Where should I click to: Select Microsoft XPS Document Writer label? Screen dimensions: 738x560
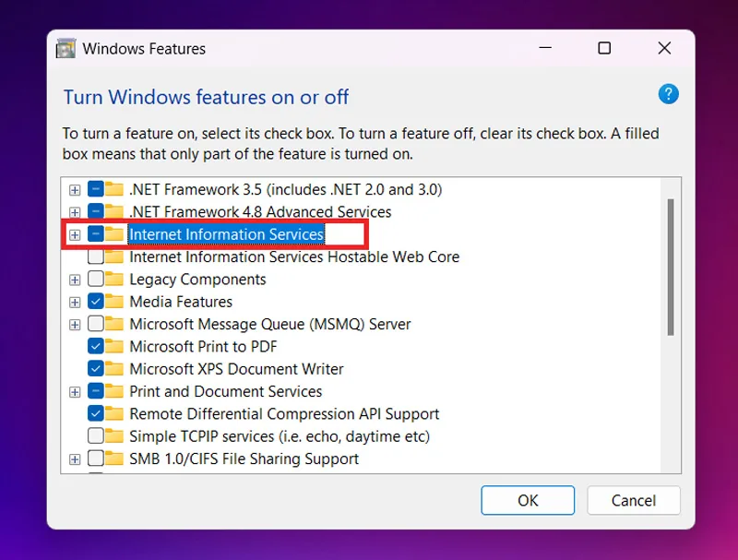click(x=236, y=368)
